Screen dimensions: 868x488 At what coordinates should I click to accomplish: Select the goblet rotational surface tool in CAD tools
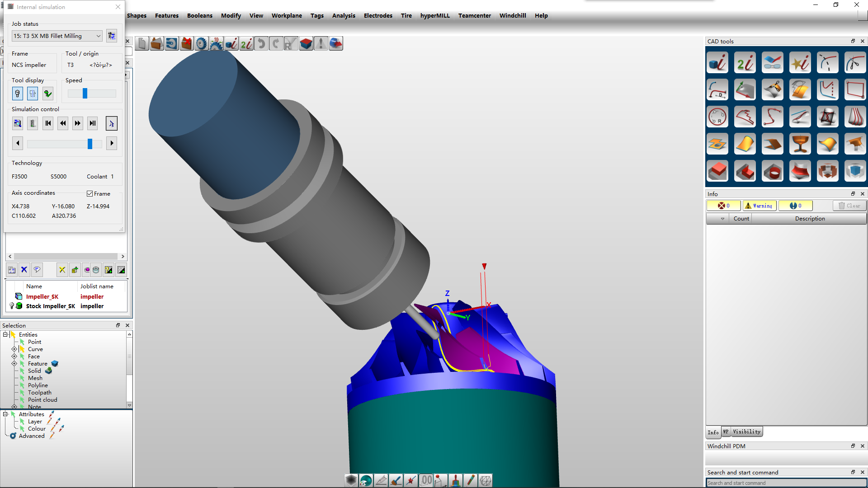click(x=800, y=144)
